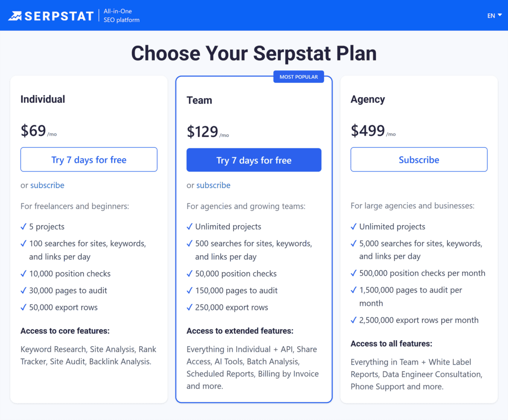Click the "All-in-One SEO platform" tagline
Viewport: 508px width, 420px height.
tap(121, 15)
